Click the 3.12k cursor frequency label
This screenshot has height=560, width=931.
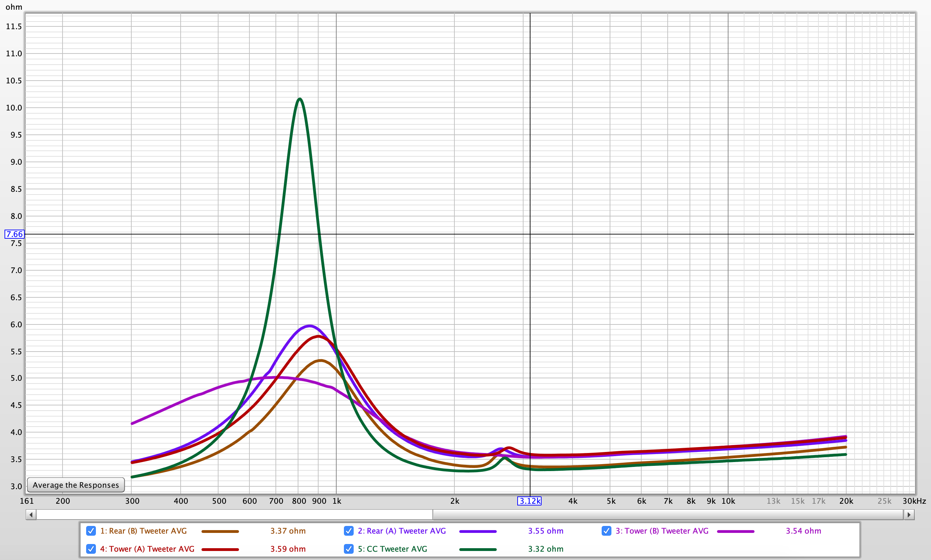pyautogui.click(x=530, y=501)
